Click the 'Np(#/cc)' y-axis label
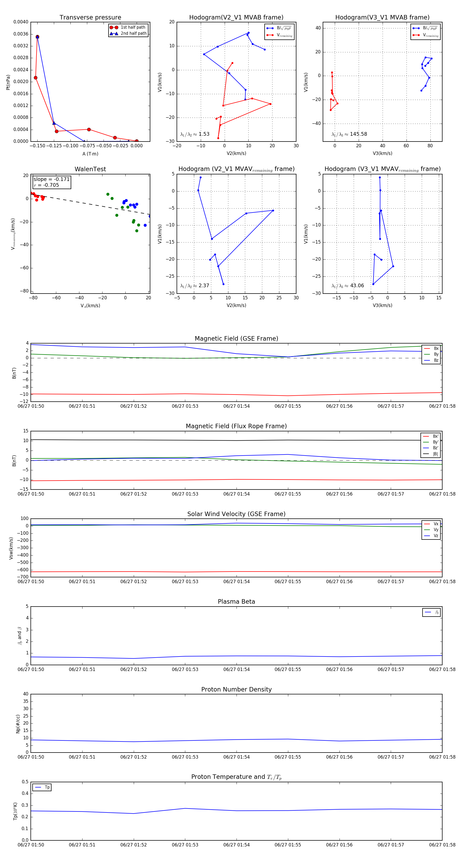 coord(18,723)
